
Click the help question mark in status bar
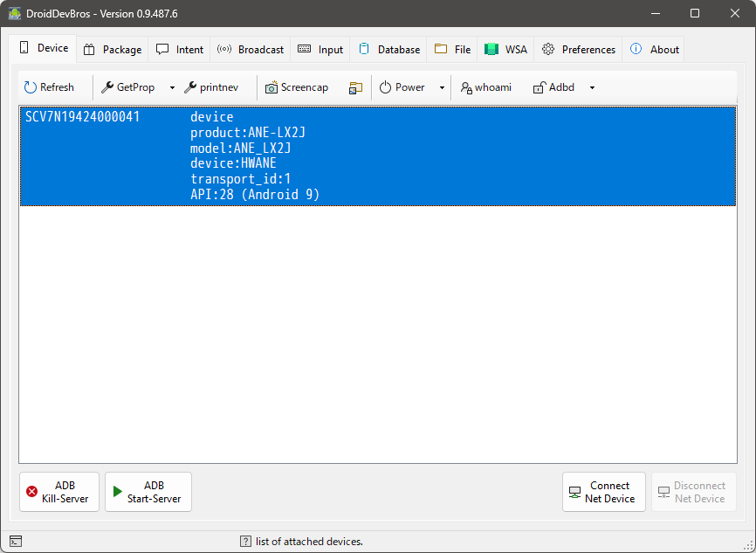coord(245,542)
